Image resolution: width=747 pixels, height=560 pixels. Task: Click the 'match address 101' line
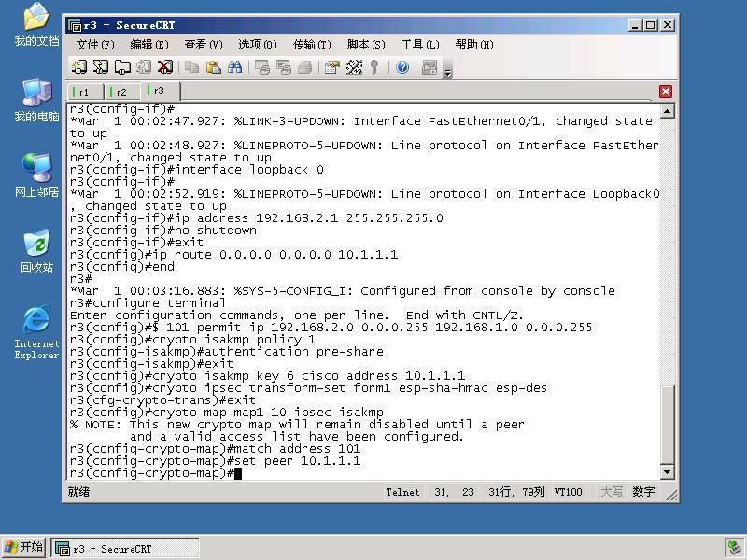point(215,449)
